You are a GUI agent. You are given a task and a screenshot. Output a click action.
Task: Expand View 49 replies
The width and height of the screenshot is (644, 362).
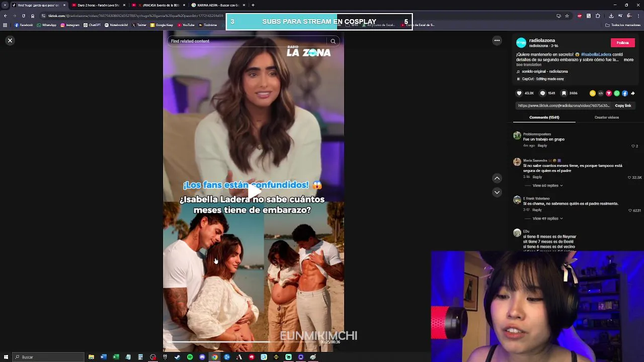547,218
